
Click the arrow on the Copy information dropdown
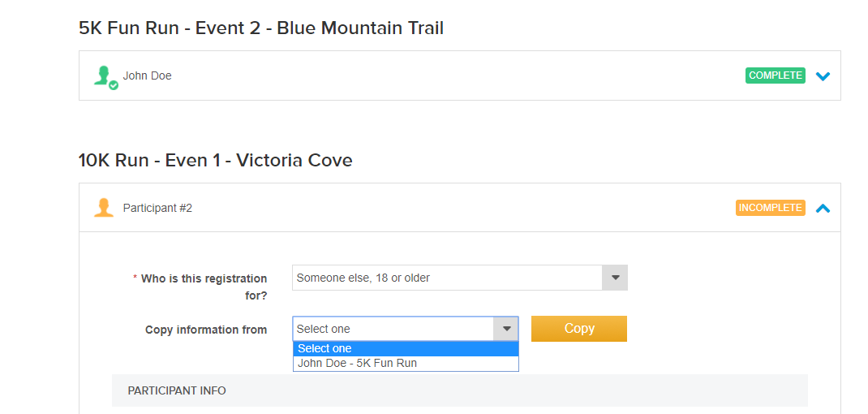click(506, 329)
